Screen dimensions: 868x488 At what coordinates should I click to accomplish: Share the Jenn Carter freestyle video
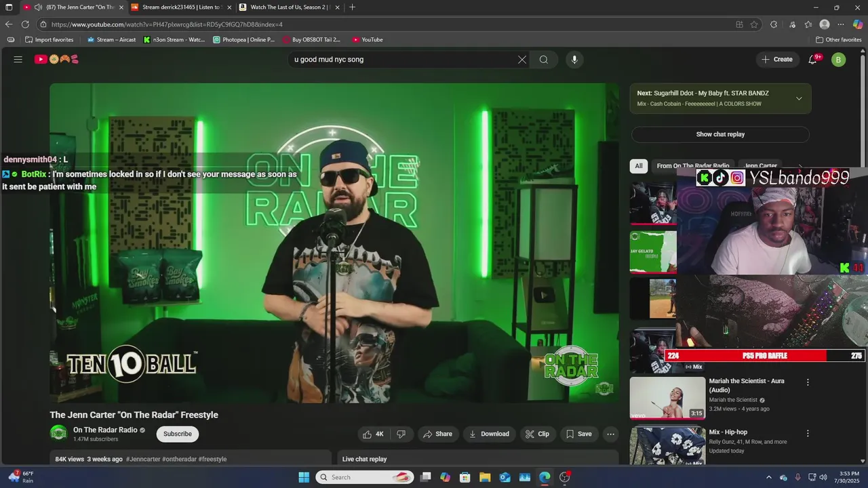[x=437, y=434]
